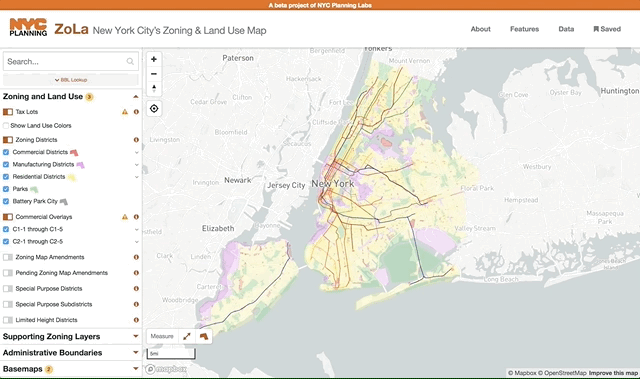Enable Special Purpose Subdistricts layer
Viewport: 640px width, 379px height.
pyautogui.click(x=8, y=304)
